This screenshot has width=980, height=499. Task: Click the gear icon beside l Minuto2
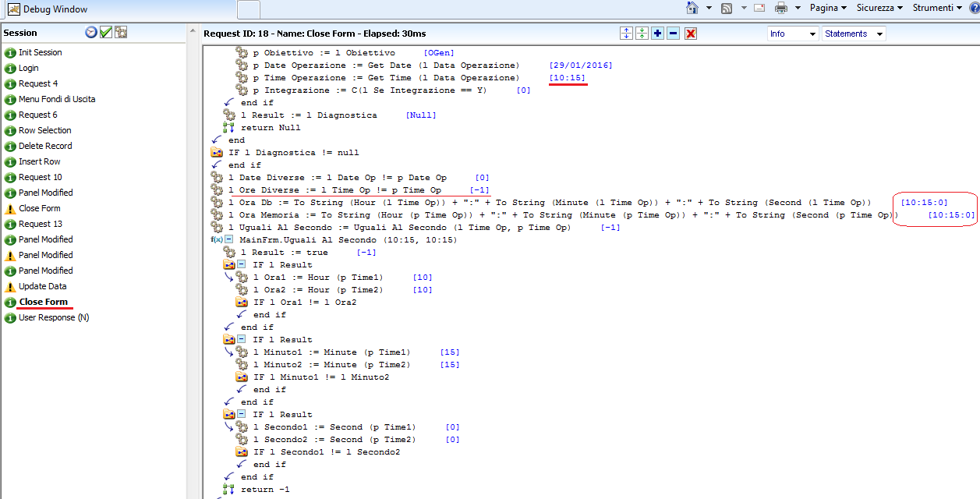pyautogui.click(x=242, y=364)
